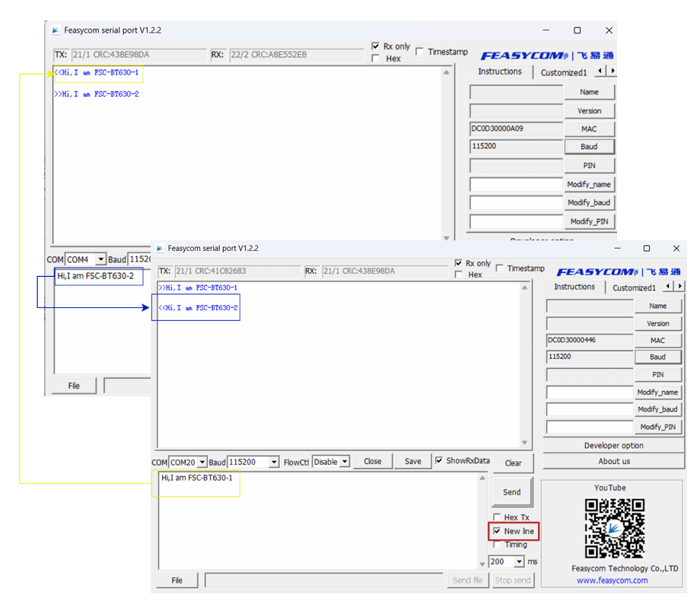
Task: Disable the New line option
Action: click(x=496, y=531)
